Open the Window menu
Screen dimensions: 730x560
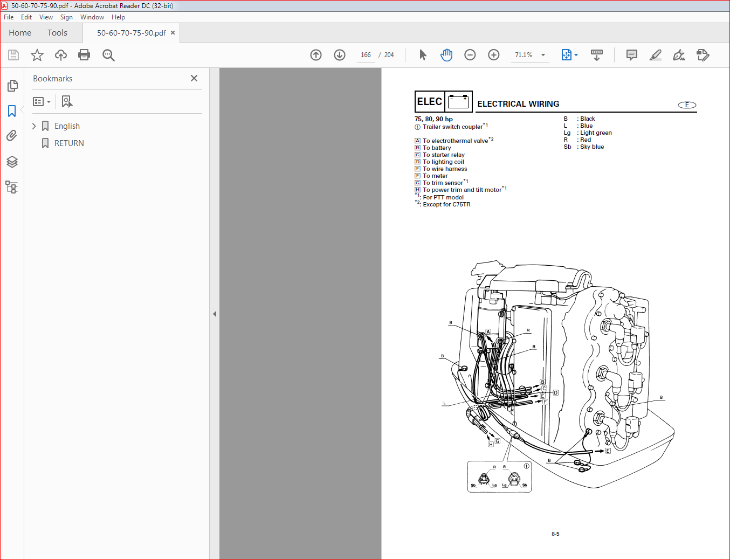[x=92, y=17]
